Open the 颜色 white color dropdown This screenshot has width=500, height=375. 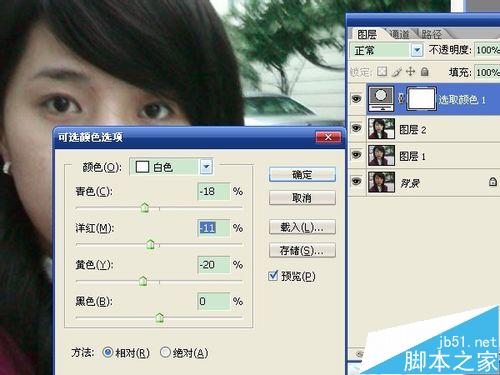coord(206,167)
